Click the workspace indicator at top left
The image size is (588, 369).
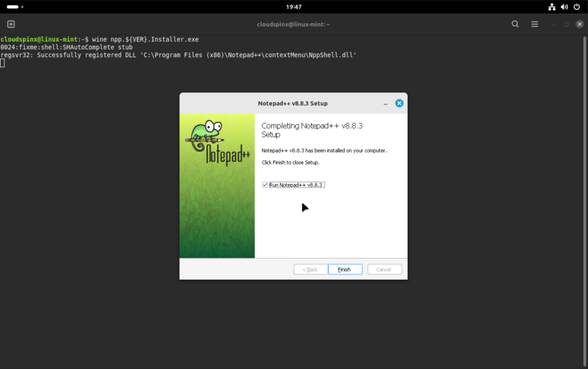(x=11, y=7)
